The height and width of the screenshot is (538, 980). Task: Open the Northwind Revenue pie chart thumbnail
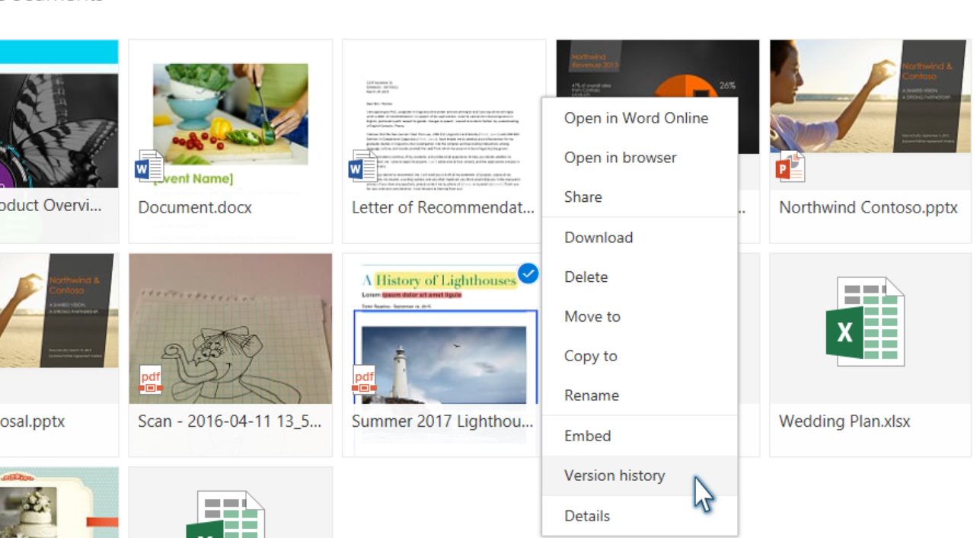click(657, 69)
